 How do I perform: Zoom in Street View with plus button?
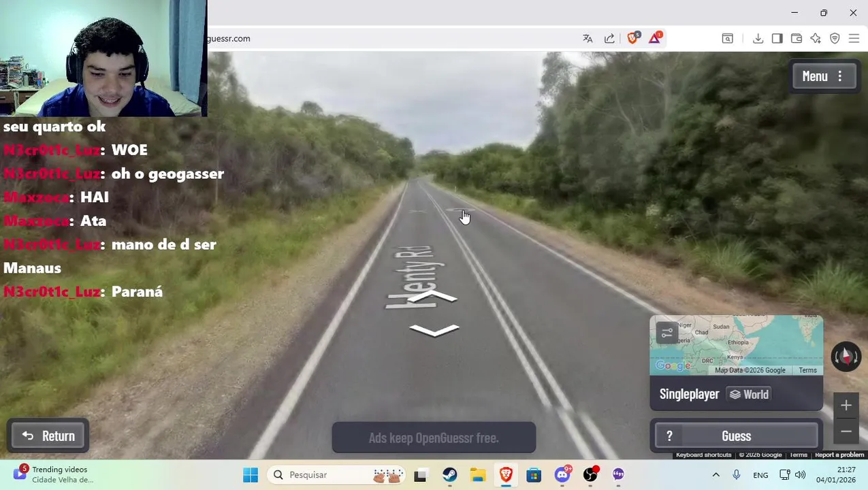point(846,406)
